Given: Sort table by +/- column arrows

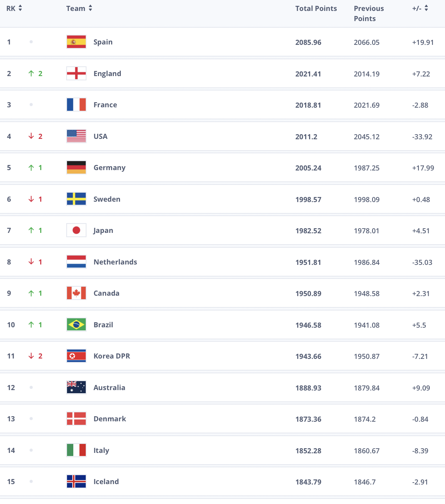Looking at the screenshot, I should 426,8.
